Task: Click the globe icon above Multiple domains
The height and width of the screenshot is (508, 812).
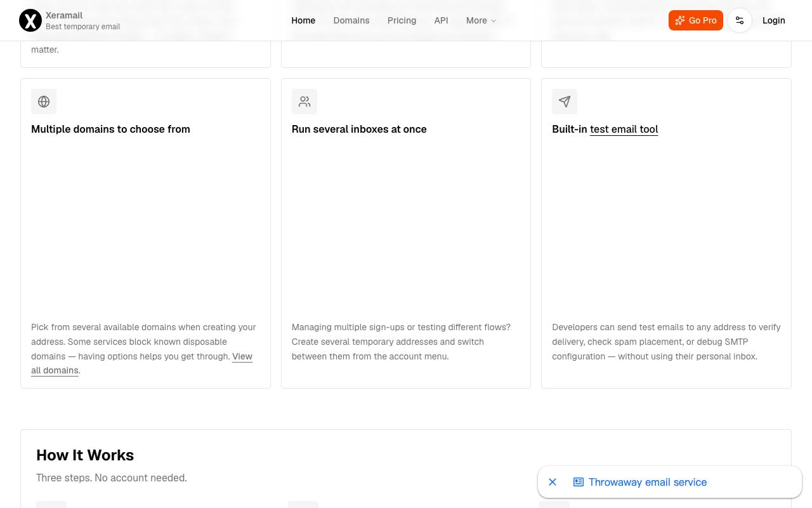Action: (44, 102)
